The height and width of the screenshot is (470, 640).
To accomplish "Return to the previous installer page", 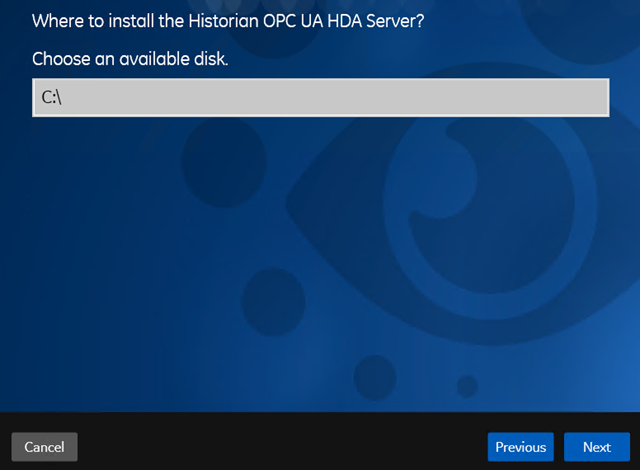I will click(x=520, y=447).
